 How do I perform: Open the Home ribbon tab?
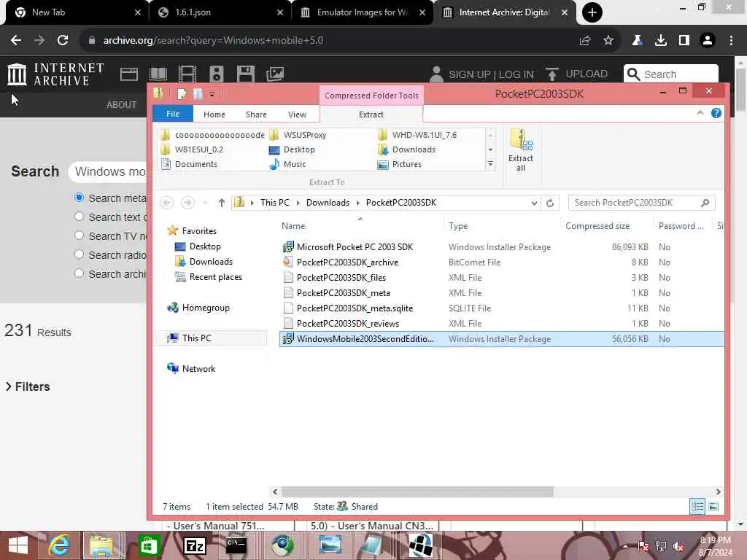(214, 114)
